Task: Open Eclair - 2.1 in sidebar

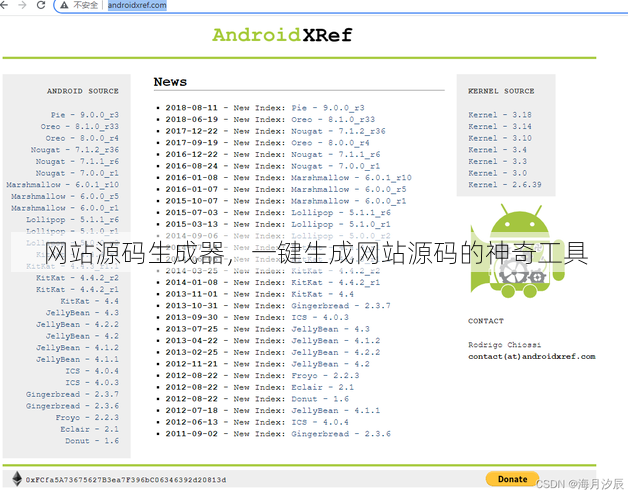Action: (89, 429)
